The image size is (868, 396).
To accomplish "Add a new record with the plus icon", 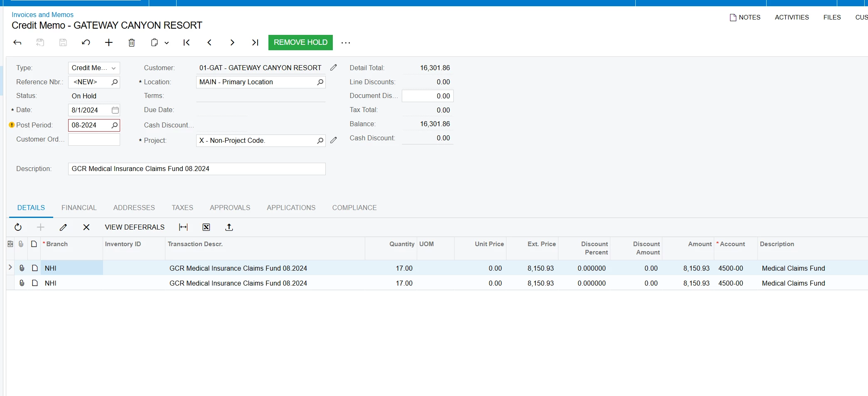I will pyautogui.click(x=109, y=42).
